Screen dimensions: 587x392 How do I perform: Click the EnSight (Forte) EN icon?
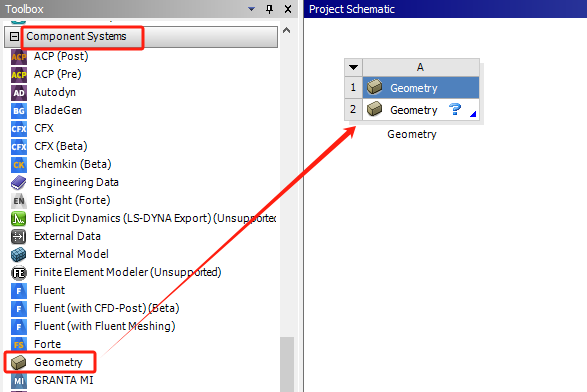point(19,201)
